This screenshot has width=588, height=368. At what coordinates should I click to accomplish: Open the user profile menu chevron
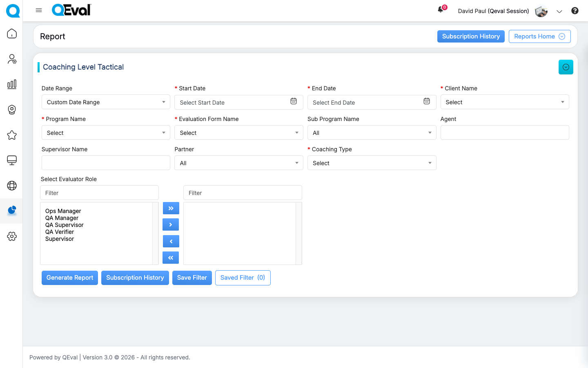(x=559, y=11)
